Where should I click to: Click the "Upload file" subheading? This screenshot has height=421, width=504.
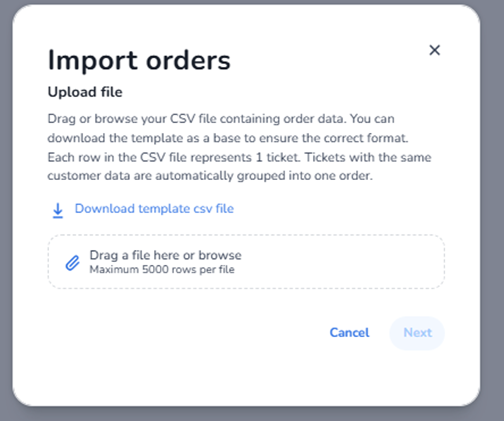(85, 92)
